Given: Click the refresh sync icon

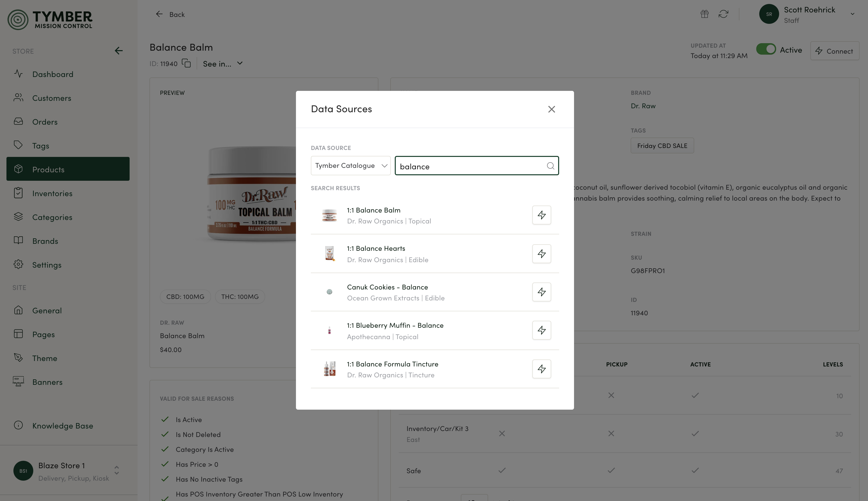Looking at the screenshot, I should click(723, 14).
